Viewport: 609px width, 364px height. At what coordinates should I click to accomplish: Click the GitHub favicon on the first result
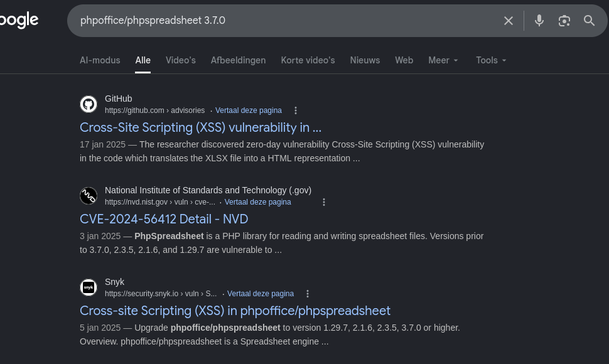click(x=89, y=104)
